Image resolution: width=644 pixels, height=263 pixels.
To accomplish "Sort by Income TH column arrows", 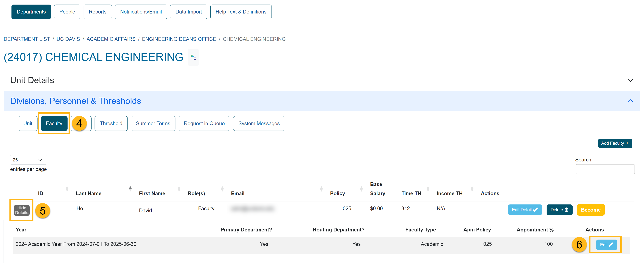I will tap(472, 189).
